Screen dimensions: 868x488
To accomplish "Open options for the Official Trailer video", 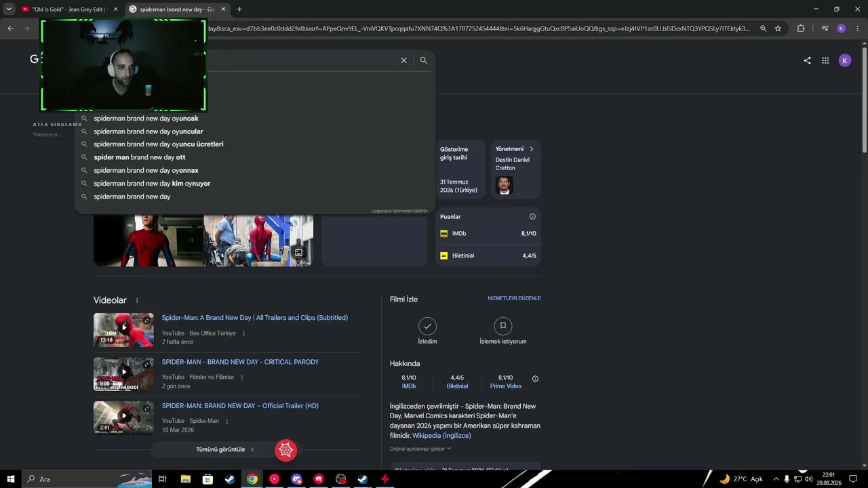I will (x=226, y=421).
